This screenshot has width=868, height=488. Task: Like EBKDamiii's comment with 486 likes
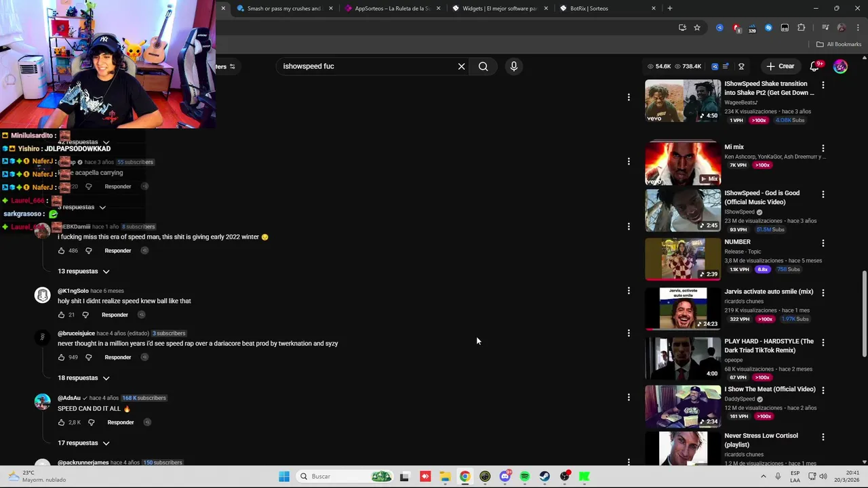(61, 251)
